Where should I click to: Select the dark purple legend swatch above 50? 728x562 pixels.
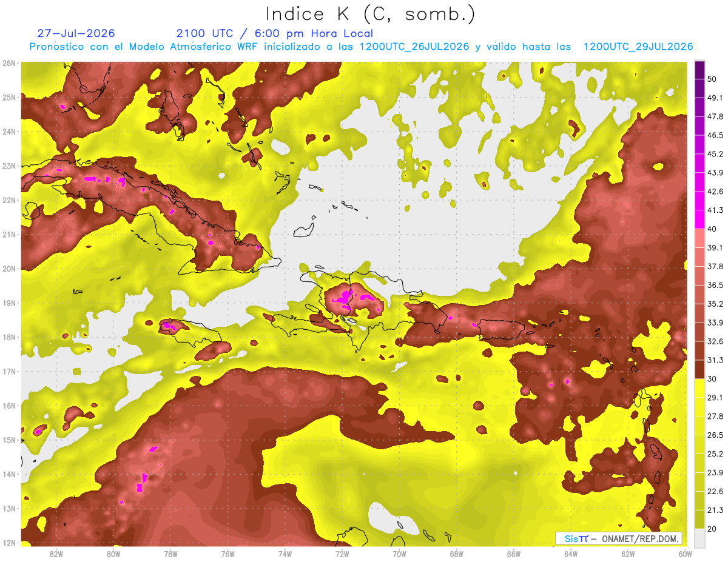pos(699,69)
